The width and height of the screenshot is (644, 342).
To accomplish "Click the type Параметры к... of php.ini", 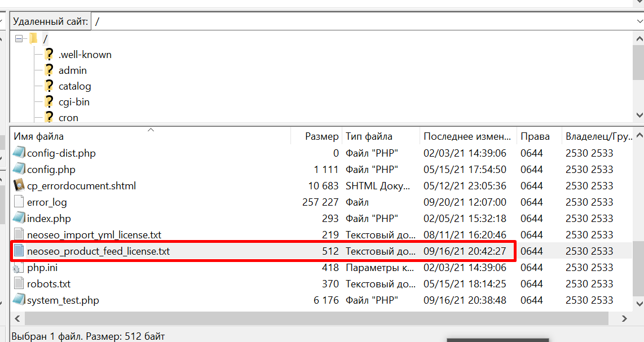I will point(380,268).
